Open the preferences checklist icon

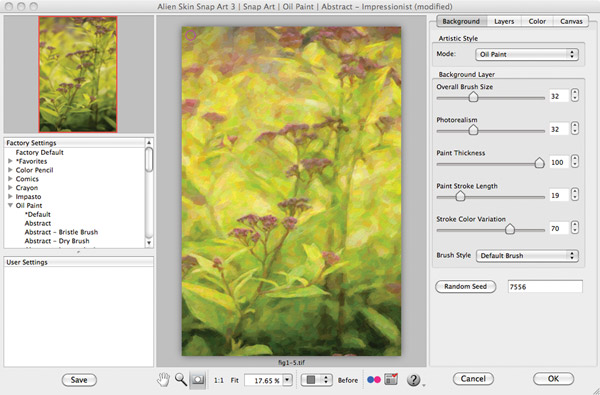point(391,379)
